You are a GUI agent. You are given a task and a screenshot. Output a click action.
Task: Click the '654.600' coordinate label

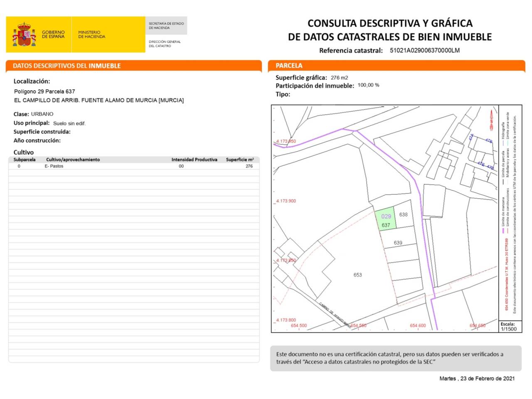click(x=418, y=326)
